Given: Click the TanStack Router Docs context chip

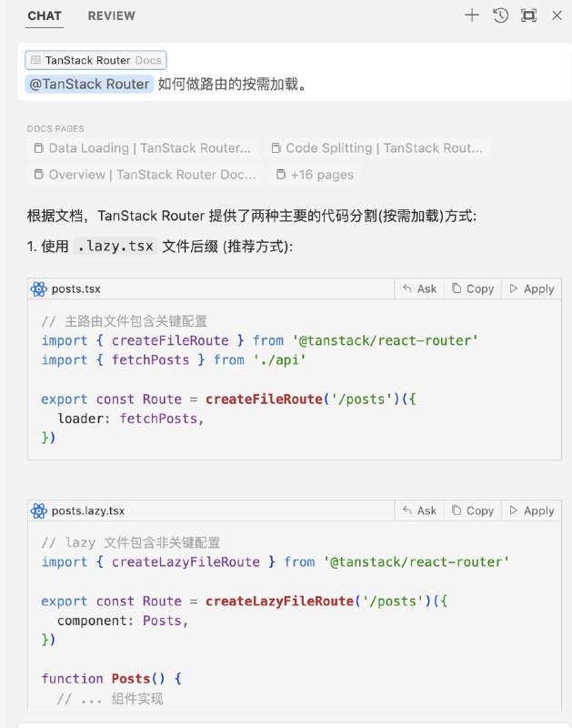Looking at the screenshot, I should coord(96,60).
